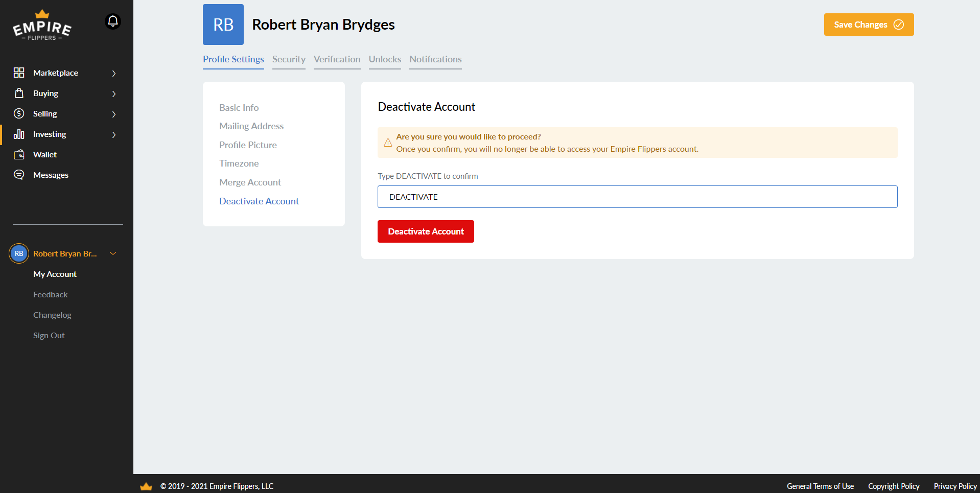Click Sign Out
Image resolution: width=980 pixels, height=493 pixels.
point(49,336)
